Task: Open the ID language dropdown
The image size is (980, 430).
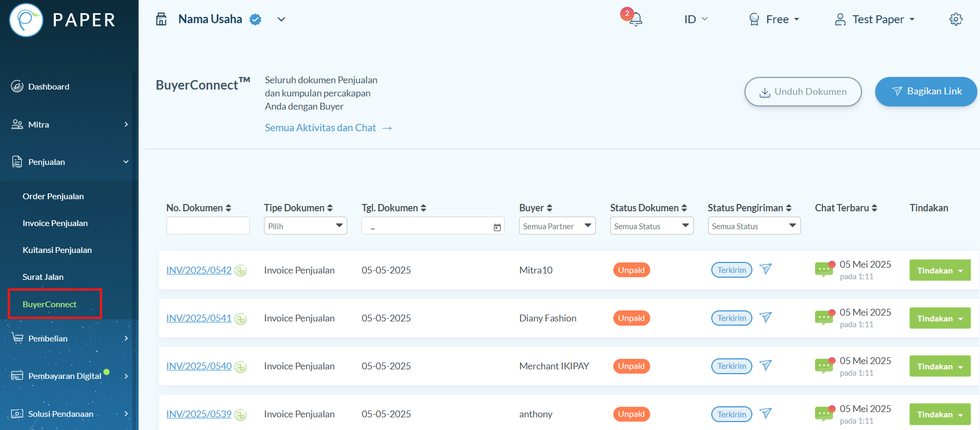Action: tap(695, 19)
